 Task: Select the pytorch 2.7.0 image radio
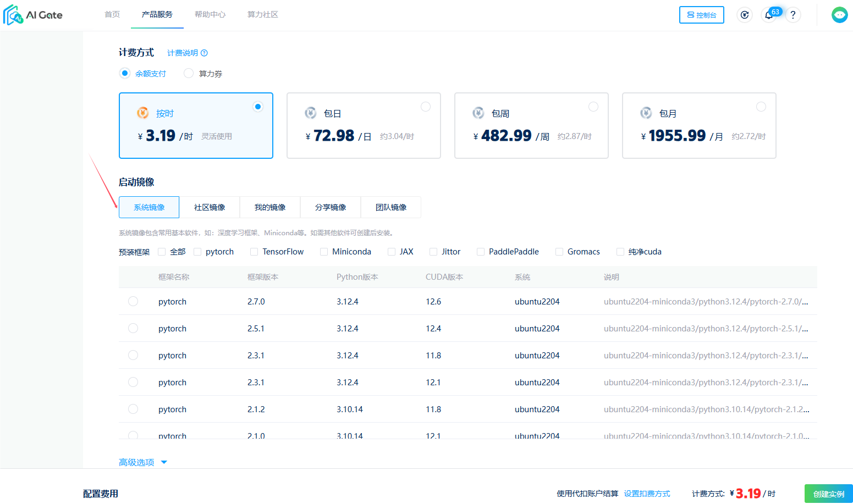133,301
